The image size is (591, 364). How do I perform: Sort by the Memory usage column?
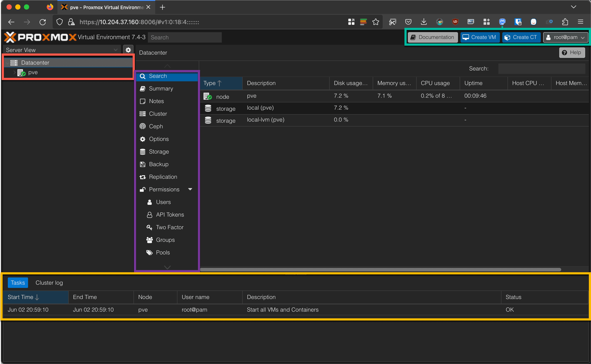click(395, 83)
